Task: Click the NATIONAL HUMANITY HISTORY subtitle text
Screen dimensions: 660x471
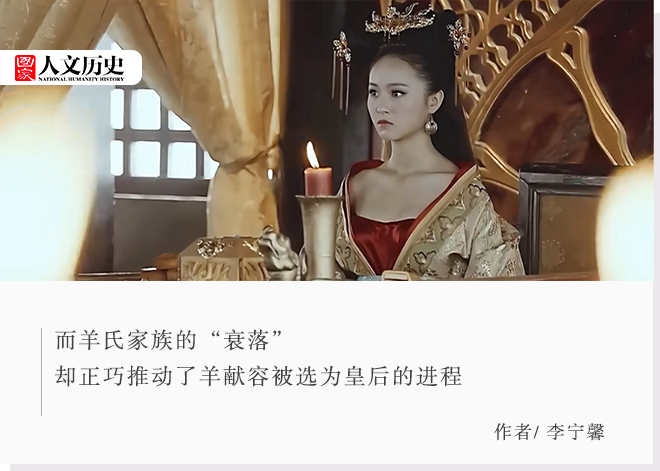Action: (x=81, y=79)
